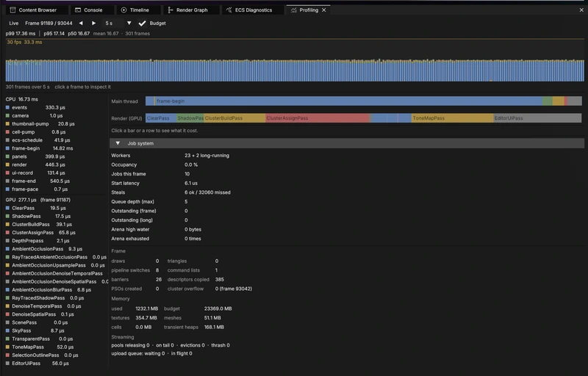Viewport: 588px width, 376px height.
Task: Select the TransparentPass GPU row
Action: pos(40,339)
